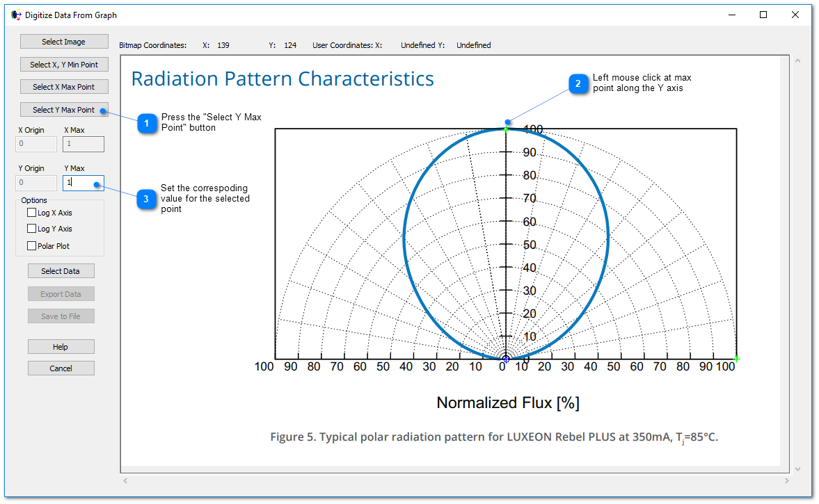Click the Select X Max Point button
Viewport: 819px width, 504px height.
click(x=64, y=87)
